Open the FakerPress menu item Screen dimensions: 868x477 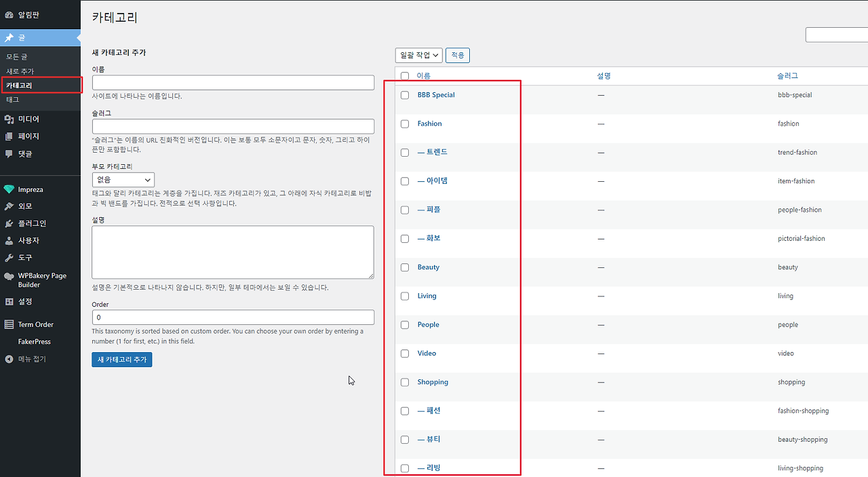[x=35, y=341]
